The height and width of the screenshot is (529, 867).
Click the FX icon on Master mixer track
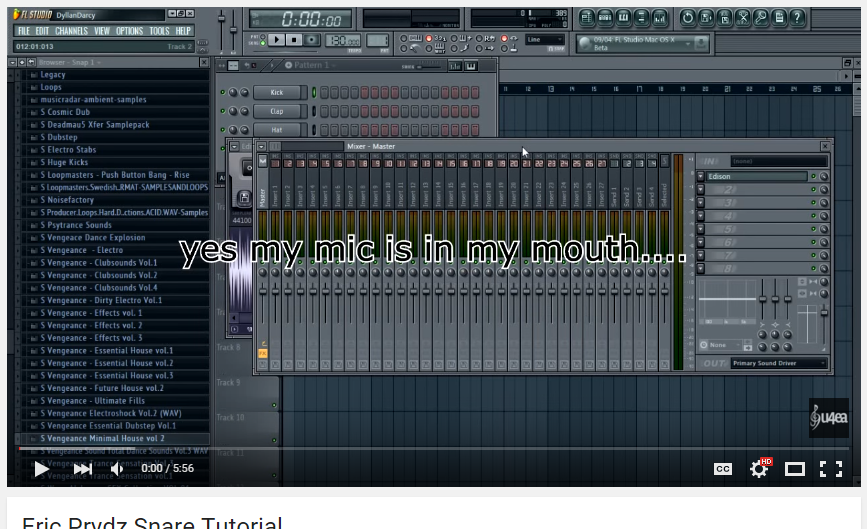[263, 353]
